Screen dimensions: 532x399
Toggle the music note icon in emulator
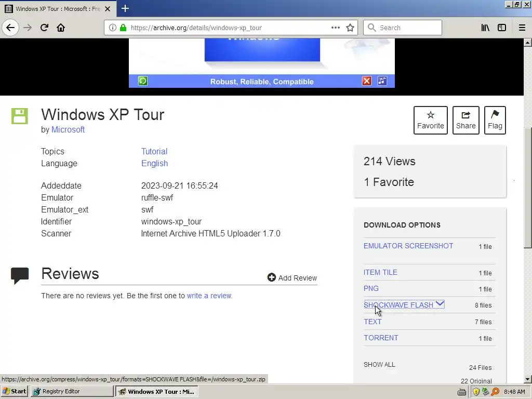coord(382,81)
